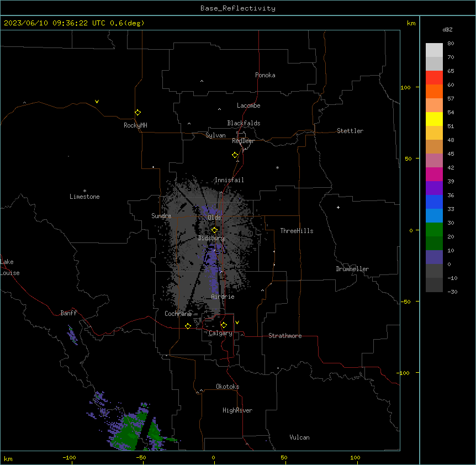The height and width of the screenshot is (465, 476).
Task: Click the Sylvan label
Action: [215, 135]
